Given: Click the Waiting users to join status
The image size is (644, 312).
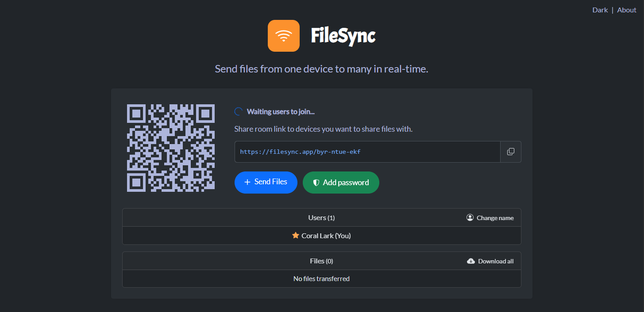Looking at the screenshot, I should (281, 112).
